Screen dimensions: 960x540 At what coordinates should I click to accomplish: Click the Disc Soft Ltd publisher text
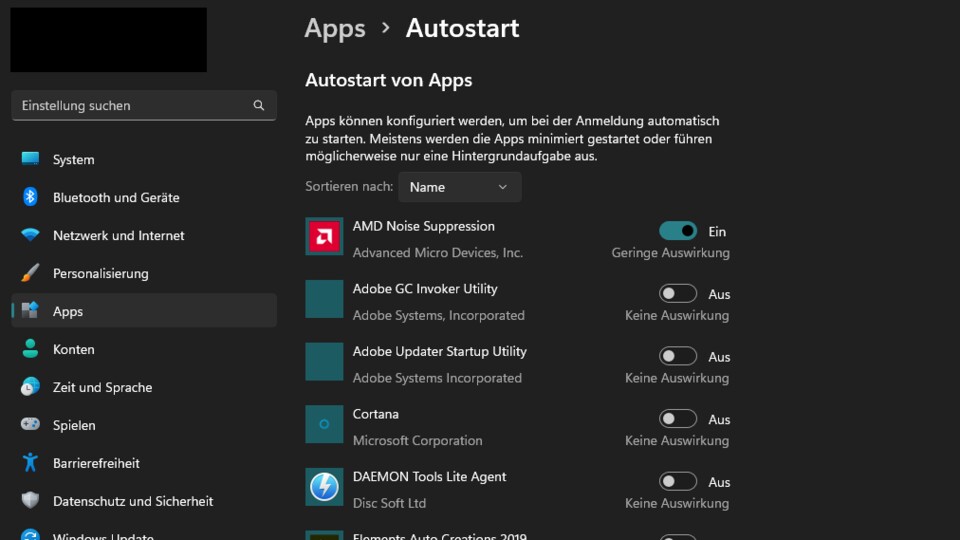click(x=389, y=503)
